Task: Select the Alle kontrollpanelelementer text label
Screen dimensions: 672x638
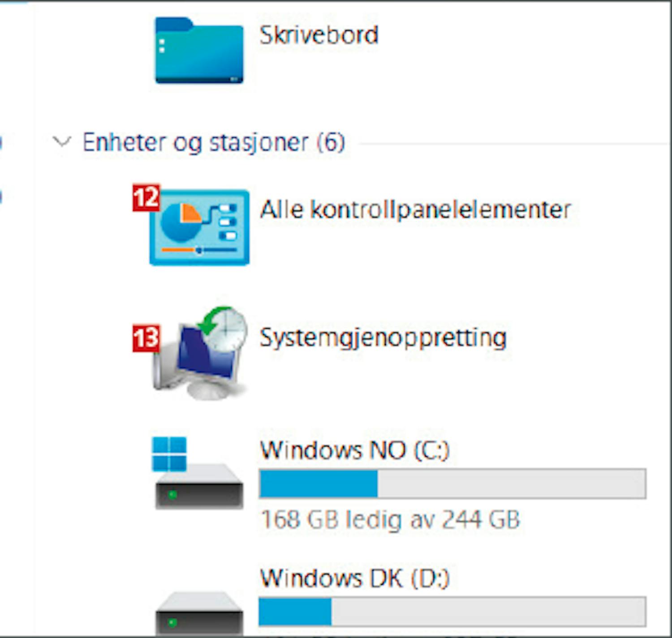Action: [415, 210]
